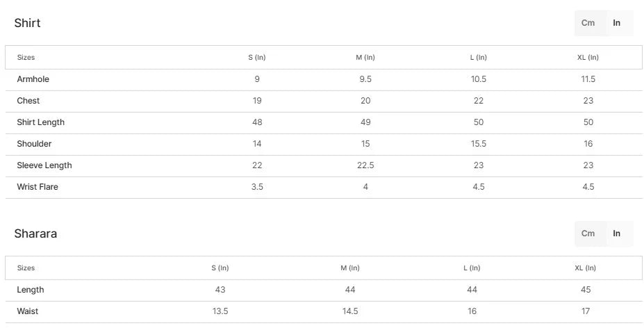Click the Sharara section heading
Screen dimensions: 644x328
click(35, 233)
